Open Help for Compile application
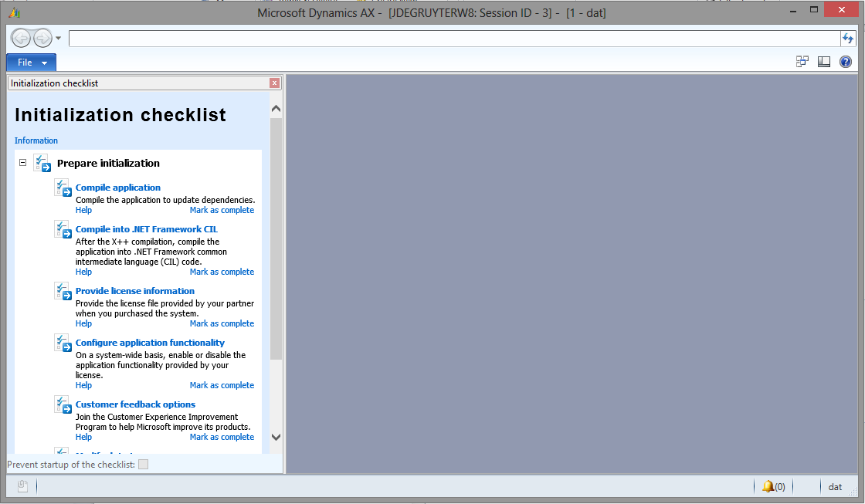The height and width of the screenshot is (504, 865). point(83,210)
